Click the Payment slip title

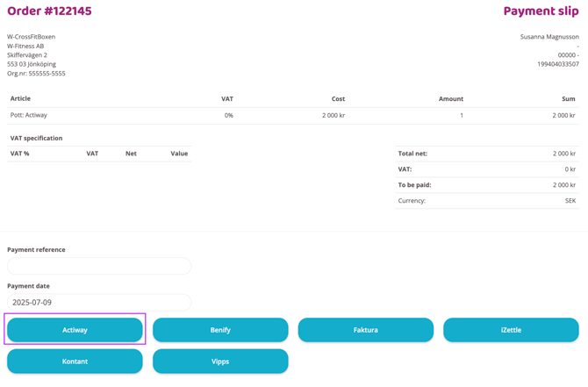click(x=541, y=11)
